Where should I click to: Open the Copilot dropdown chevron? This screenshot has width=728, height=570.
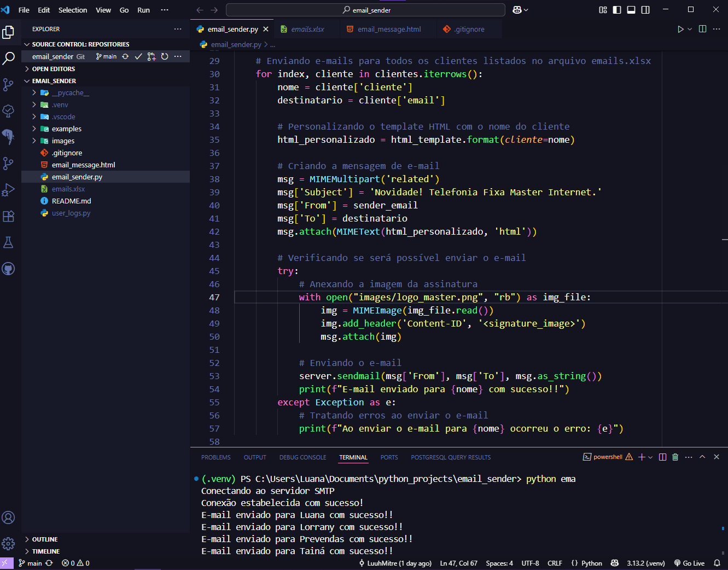[526, 10]
